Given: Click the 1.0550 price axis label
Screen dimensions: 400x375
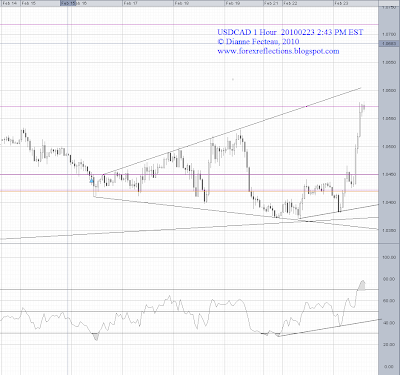Looking at the screenshot, I should [x=389, y=118].
